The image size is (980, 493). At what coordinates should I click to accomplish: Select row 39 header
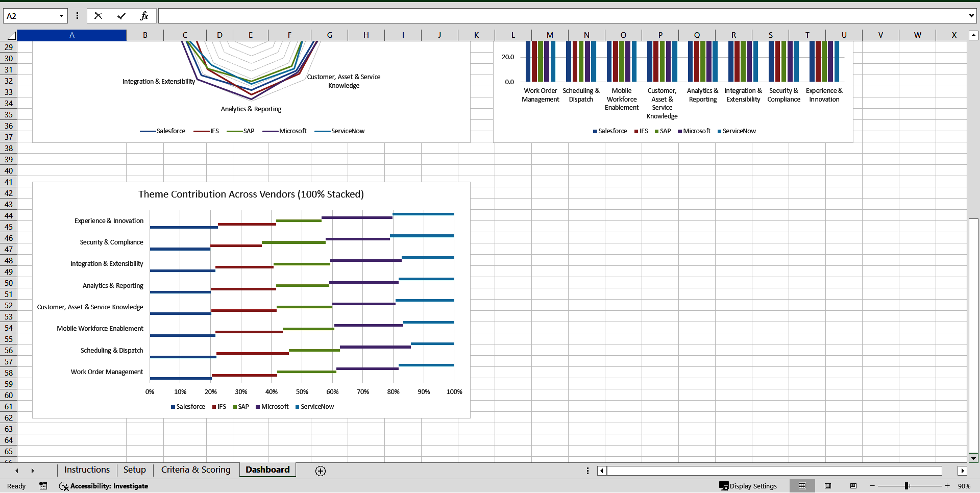coord(9,159)
